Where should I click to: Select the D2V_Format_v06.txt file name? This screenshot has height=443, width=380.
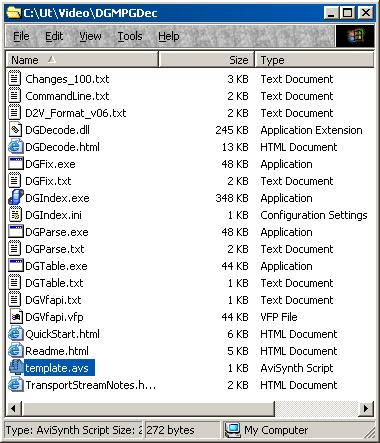76,113
